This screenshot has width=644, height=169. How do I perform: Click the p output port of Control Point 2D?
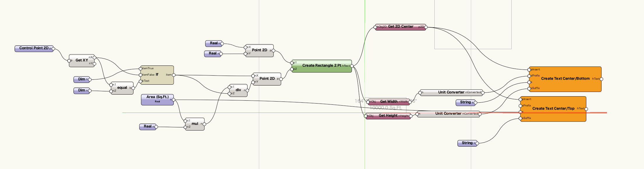(53, 49)
